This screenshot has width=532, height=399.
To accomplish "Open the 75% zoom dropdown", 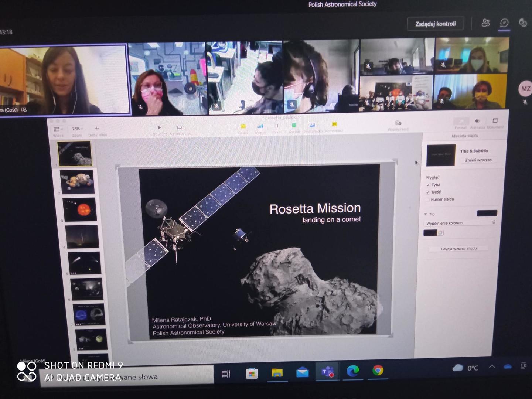I will (x=77, y=129).
